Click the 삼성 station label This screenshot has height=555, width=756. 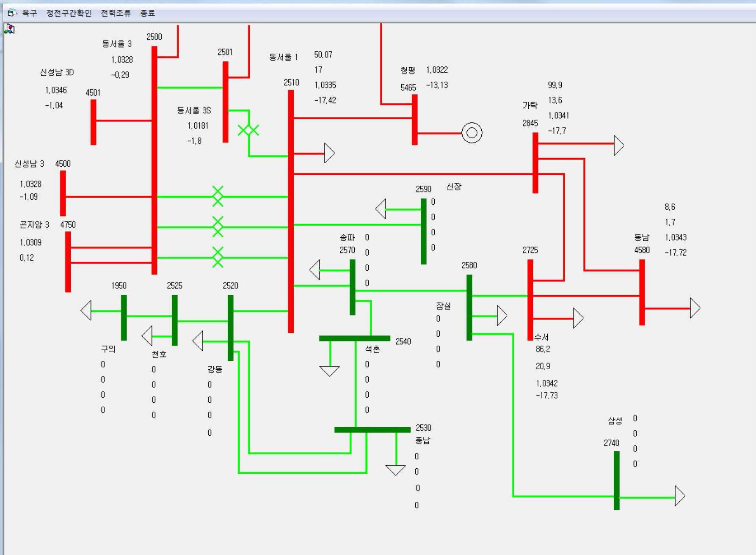pyautogui.click(x=615, y=421)
